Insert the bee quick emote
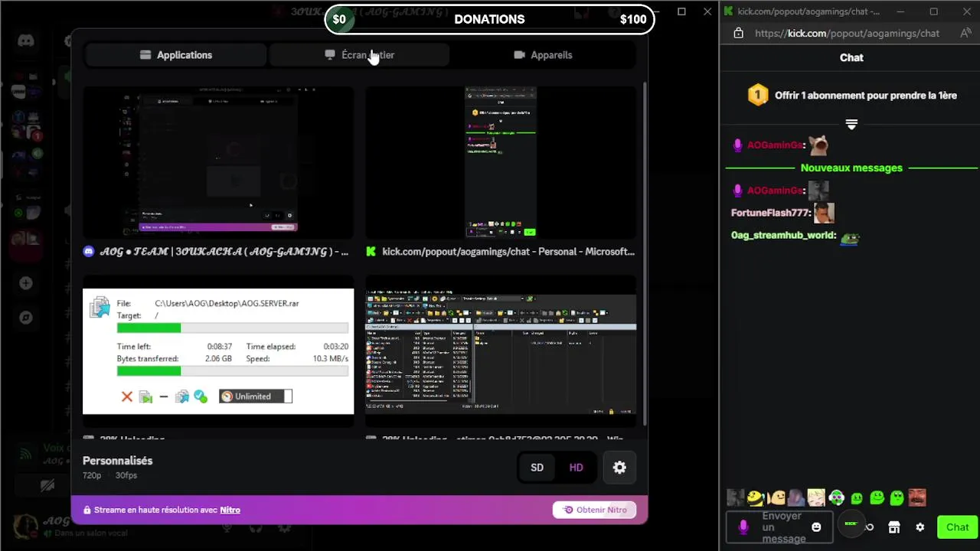The image size is (980, 551). point(756,498)
